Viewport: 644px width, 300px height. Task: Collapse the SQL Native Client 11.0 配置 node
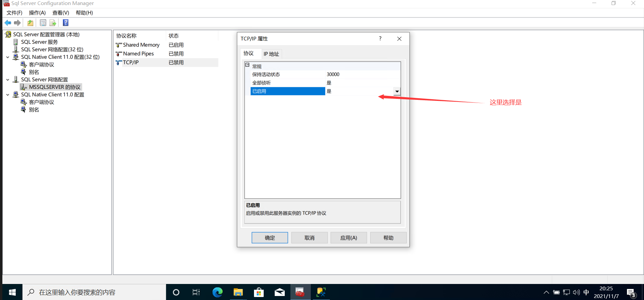click(8, 95)
